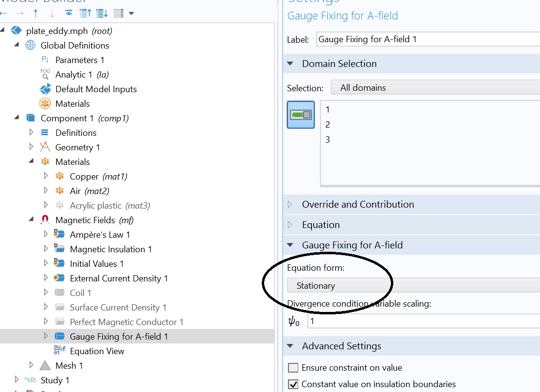Click the Show eye icon in toolbar

pos(69,13)
